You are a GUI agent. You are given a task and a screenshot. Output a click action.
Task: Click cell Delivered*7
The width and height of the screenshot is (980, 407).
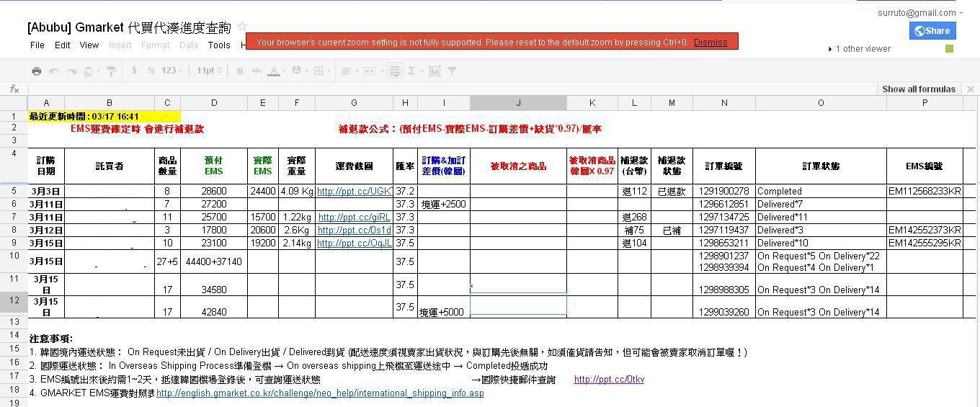[x=821, y=204]
